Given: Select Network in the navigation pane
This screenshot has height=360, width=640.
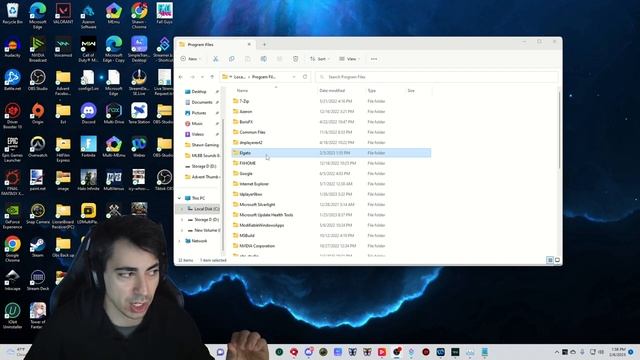Looking at the screenshot, I should [199, 241].
